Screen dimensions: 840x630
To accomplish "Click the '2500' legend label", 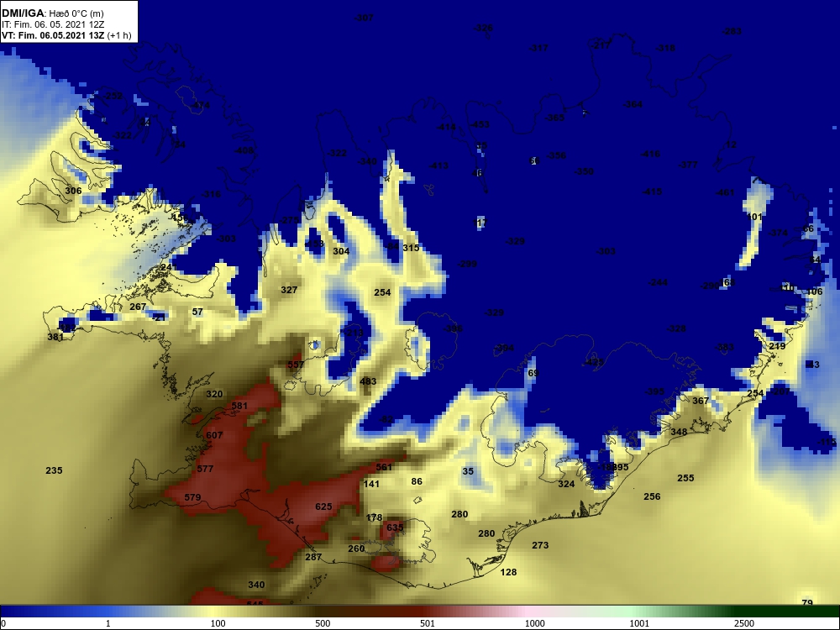I will (x=744, y=623).
